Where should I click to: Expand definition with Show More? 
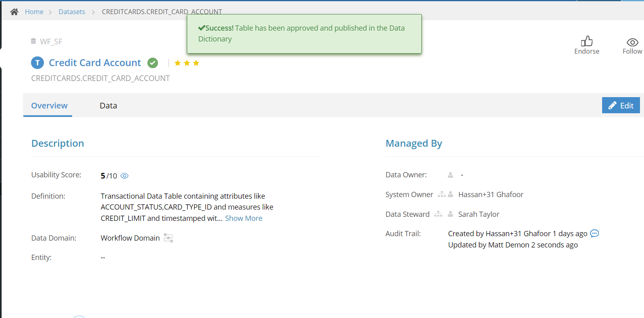click(244, 218)
